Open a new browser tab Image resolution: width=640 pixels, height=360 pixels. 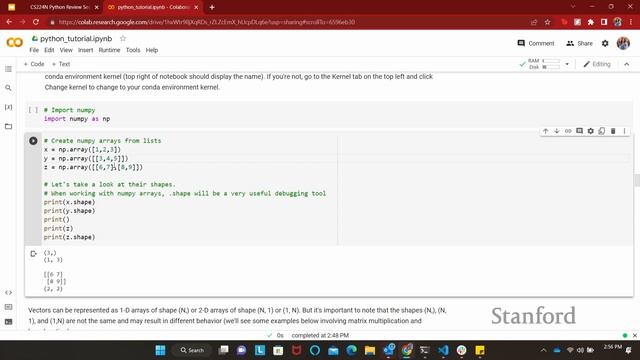tap(211, 7)
